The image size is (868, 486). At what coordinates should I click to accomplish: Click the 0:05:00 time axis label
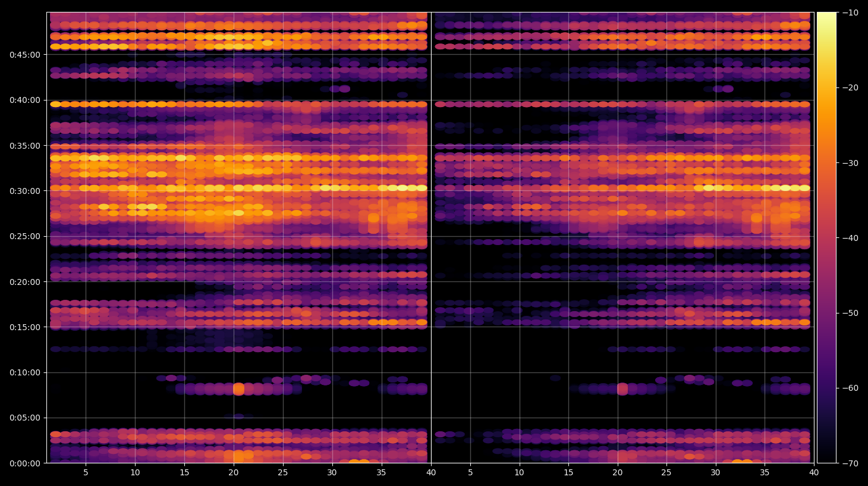(x=25, y=418)
